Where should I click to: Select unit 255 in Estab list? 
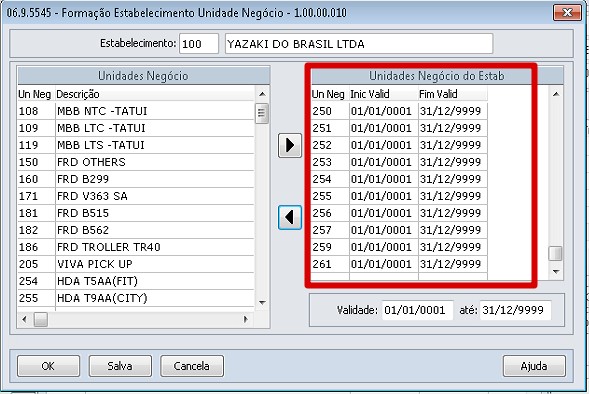click(399, 196)
